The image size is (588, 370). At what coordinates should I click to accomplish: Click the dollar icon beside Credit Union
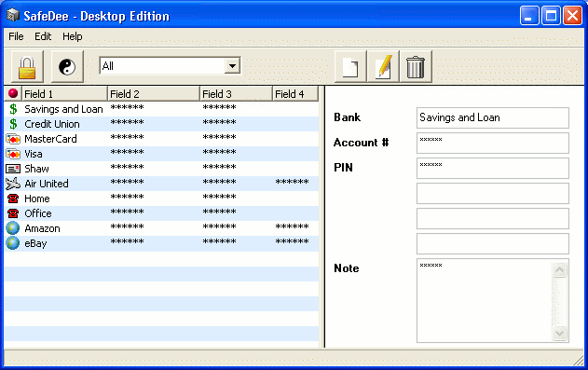click(x=13, y=124)
